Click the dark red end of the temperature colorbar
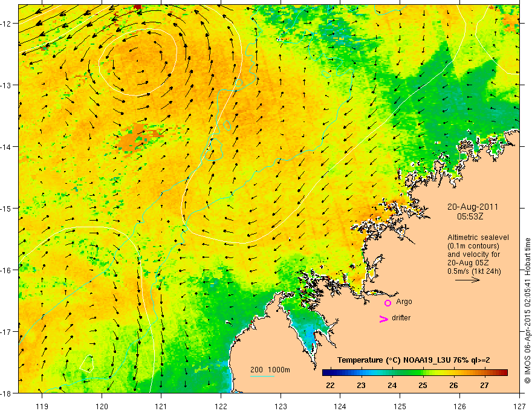Viewport: 532px width, 411px height. tap(505, 373)
